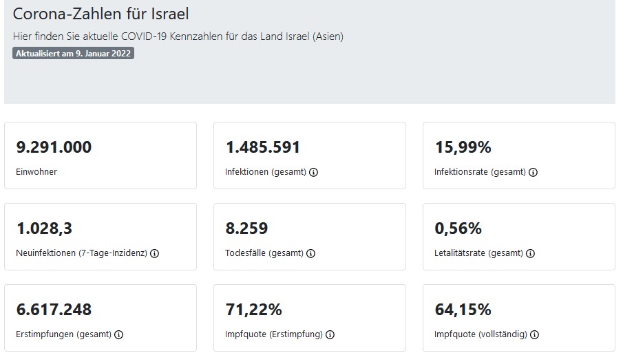Click the 0,56% lethality rate value

pyautogui.click(x=458, y=228)
